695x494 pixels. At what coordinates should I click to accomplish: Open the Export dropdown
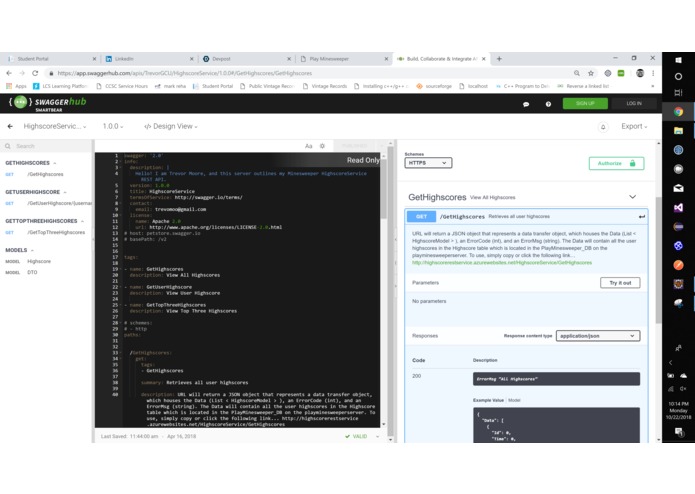(634, 126)
